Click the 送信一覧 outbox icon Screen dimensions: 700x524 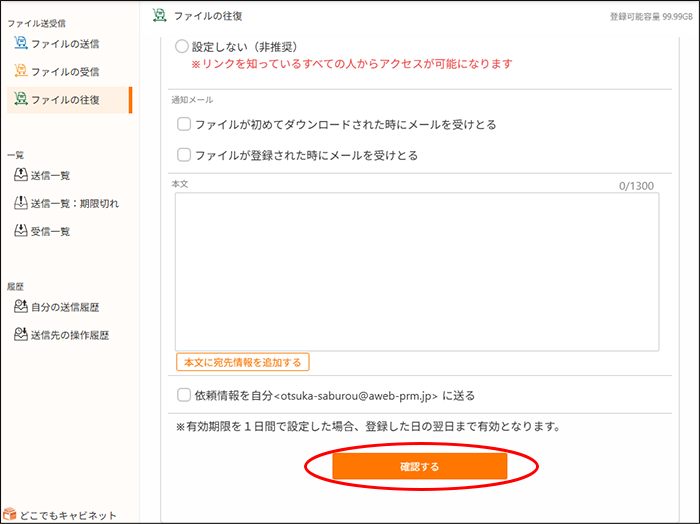21,175
